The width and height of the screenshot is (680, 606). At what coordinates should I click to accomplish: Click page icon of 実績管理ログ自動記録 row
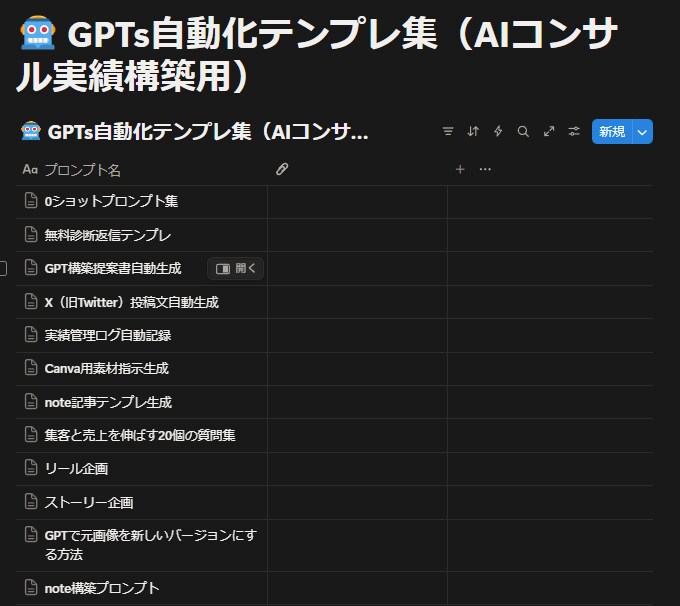coord(31,335)
